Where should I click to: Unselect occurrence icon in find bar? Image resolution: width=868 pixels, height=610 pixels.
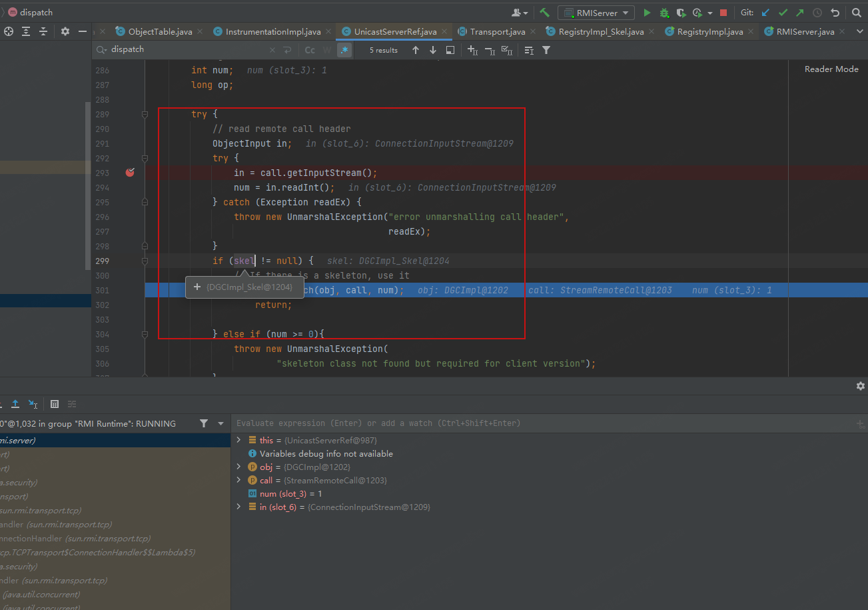pyautogui.click(x=490, y=50)
